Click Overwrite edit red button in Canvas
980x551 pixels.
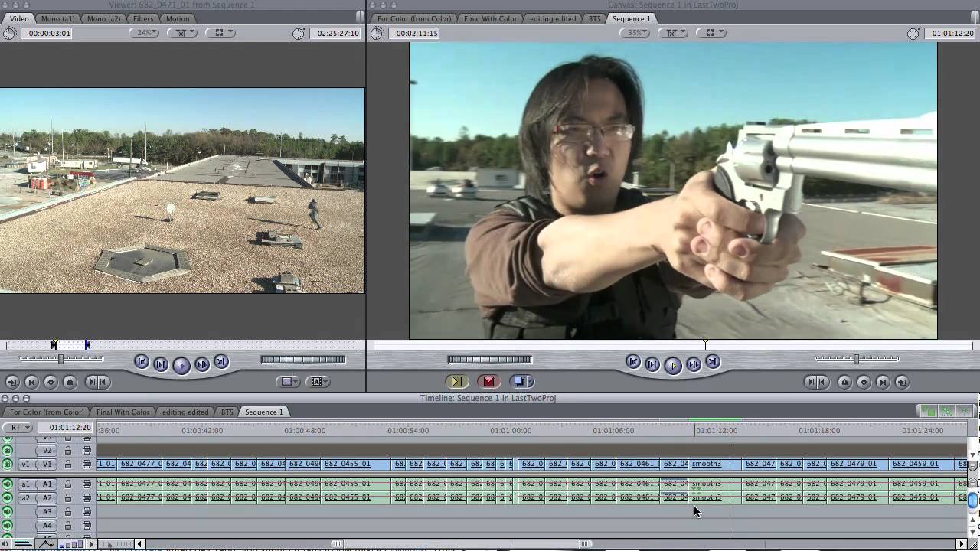pos(488,381)
